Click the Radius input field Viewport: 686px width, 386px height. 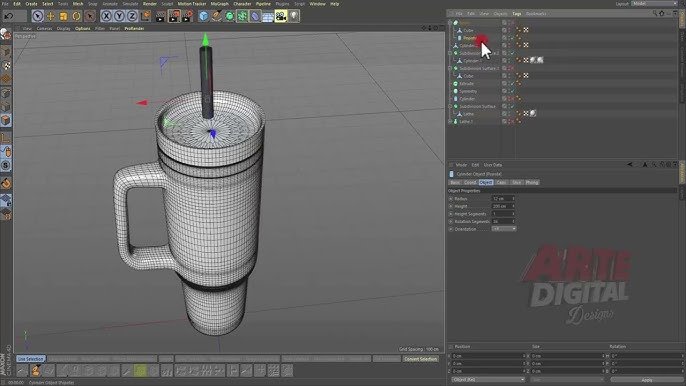tap(503, 199)
